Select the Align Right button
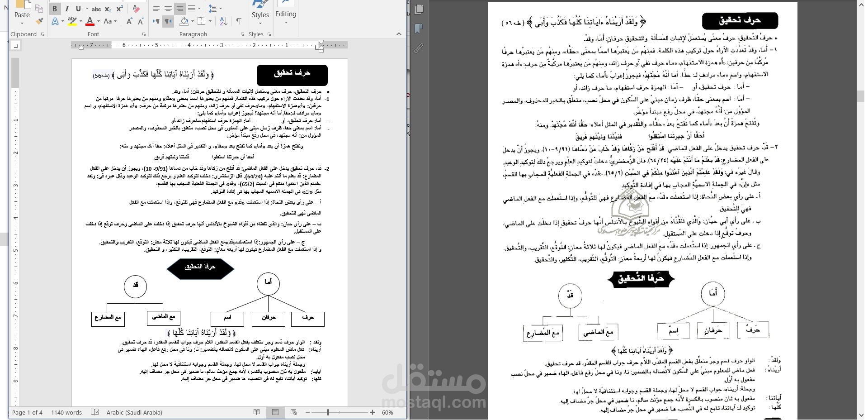Viewport: 868px width, 420px height. [x=180, y=9]
